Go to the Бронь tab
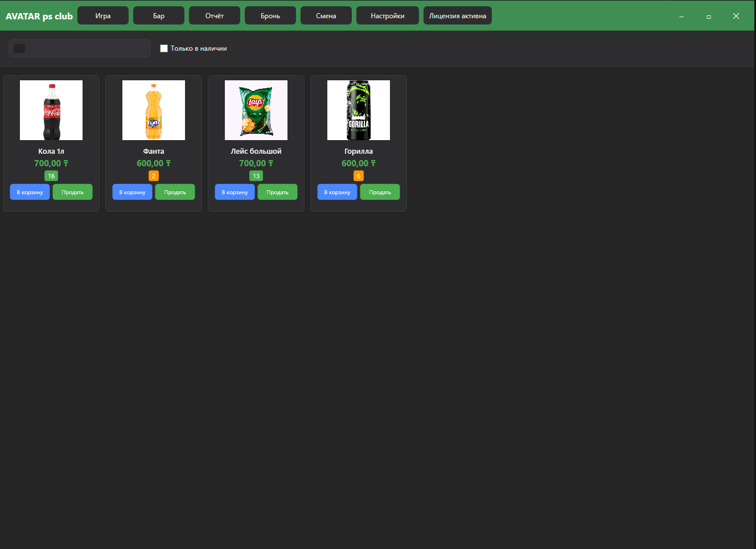 (x=270, y=16)
